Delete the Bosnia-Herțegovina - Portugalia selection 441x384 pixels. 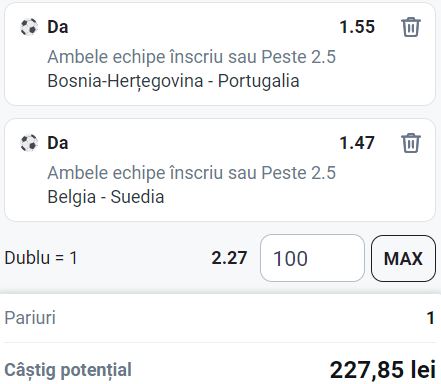click(x=411, y=27)
